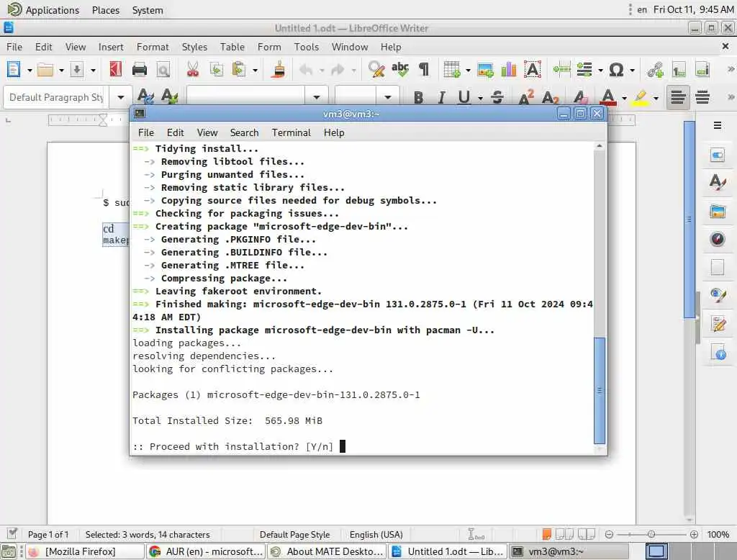Screen dimensions: 737x560
Task: Open the font name dropdown arrow
Action: click(x=317, y=97)
